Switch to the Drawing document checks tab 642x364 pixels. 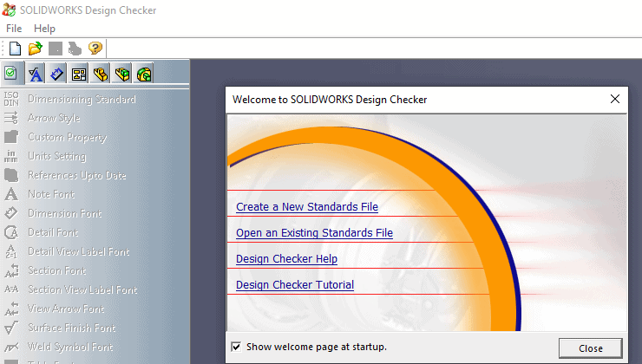(x=79, y=74)
